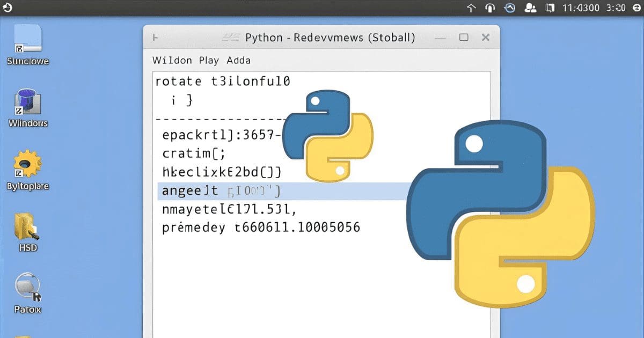Open the power menu at top-right corner
The width and height of the screenshot is (644, 338).
click(636, 8)
